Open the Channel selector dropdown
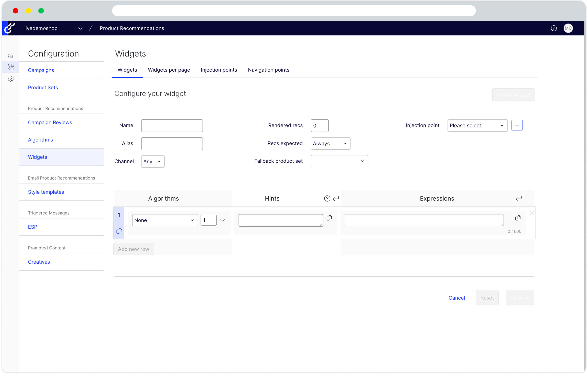This screenshot has height=376, width=588. pos(152,161)
